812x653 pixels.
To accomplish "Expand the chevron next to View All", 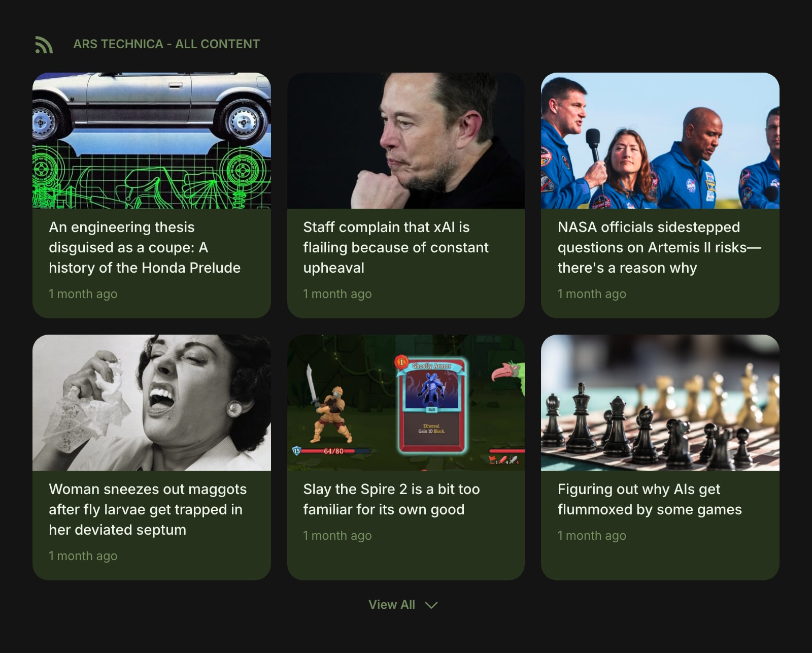I will tap(431, 605).
